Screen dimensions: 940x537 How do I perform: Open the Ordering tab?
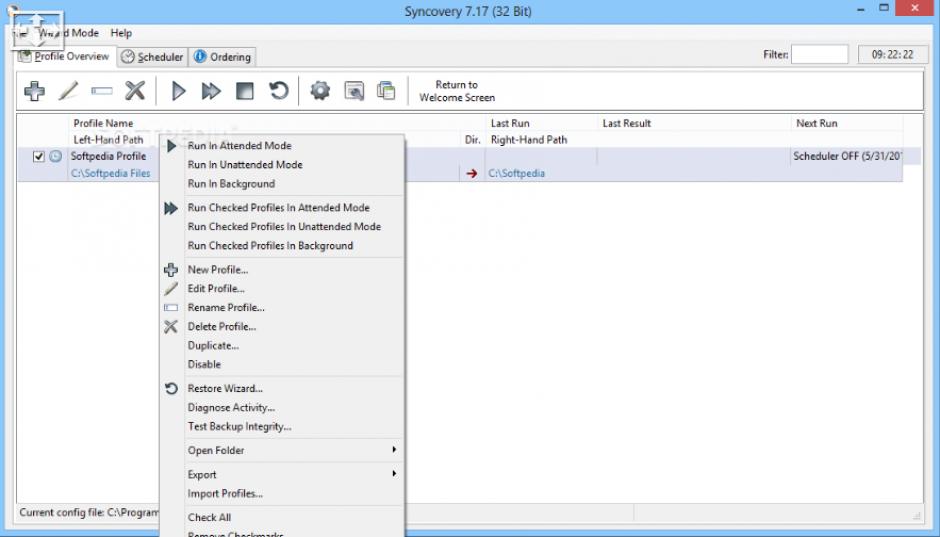(x=222, y=57)
